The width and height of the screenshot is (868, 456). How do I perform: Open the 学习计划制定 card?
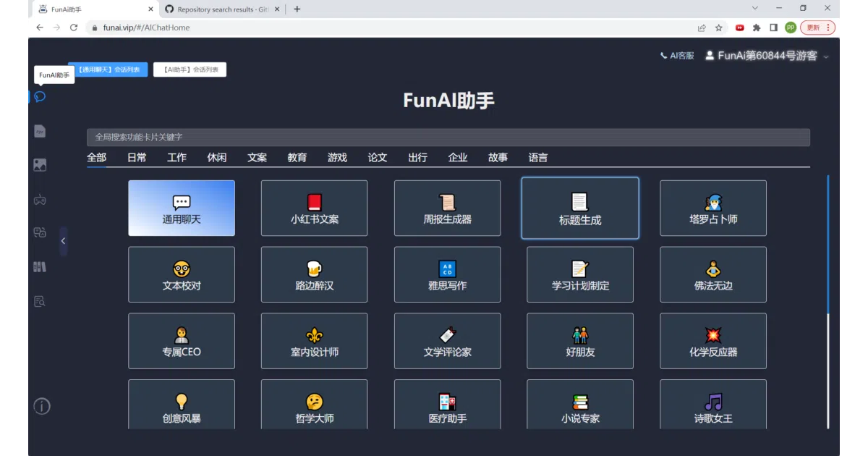click(580, 275)
